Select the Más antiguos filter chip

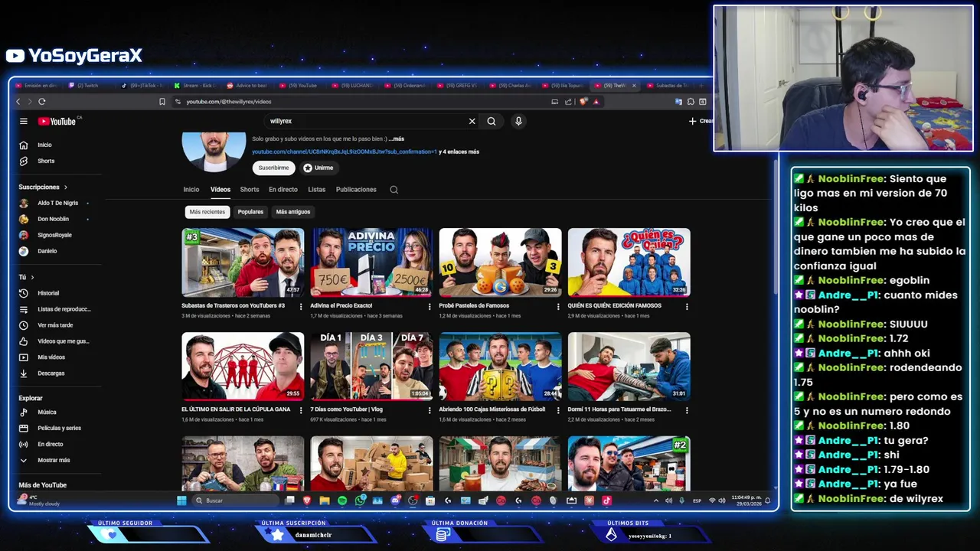[293, 212]
